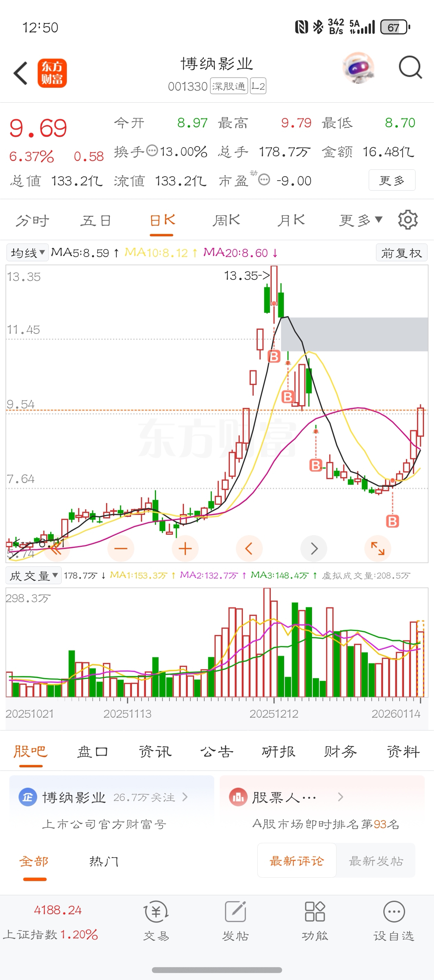Tap the MA20:8.60 indicator label

pos(241,253)
